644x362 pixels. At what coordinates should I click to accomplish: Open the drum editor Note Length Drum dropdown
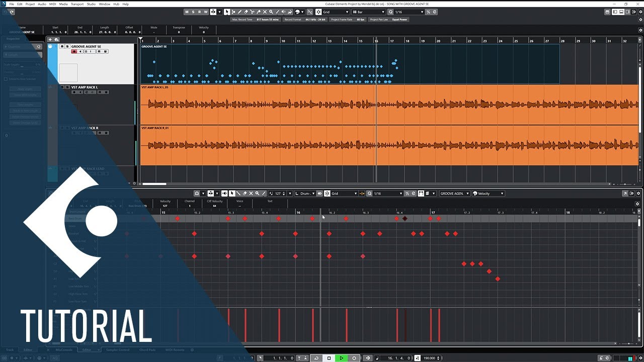click(305, 194)
